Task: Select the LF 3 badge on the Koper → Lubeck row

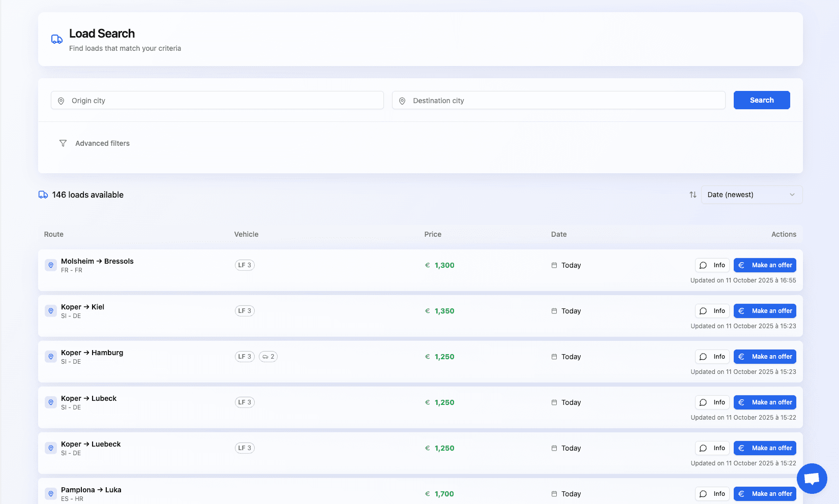Action: pos(245,402)
